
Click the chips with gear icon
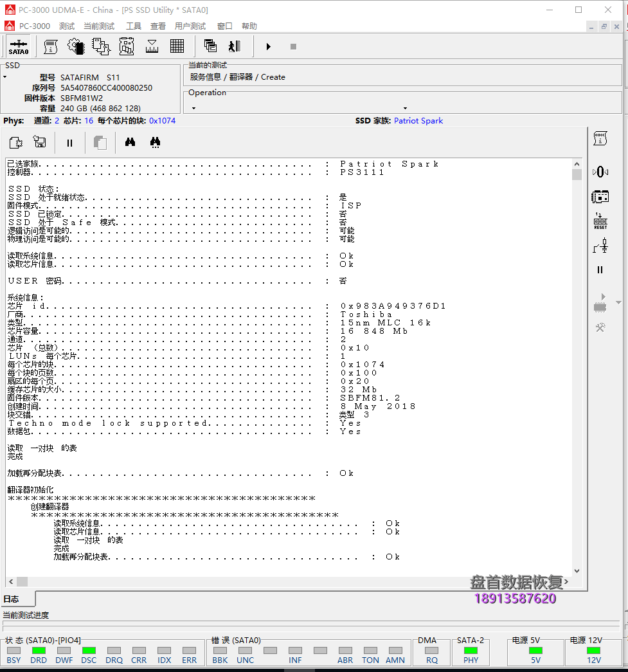tap(101, 47)
